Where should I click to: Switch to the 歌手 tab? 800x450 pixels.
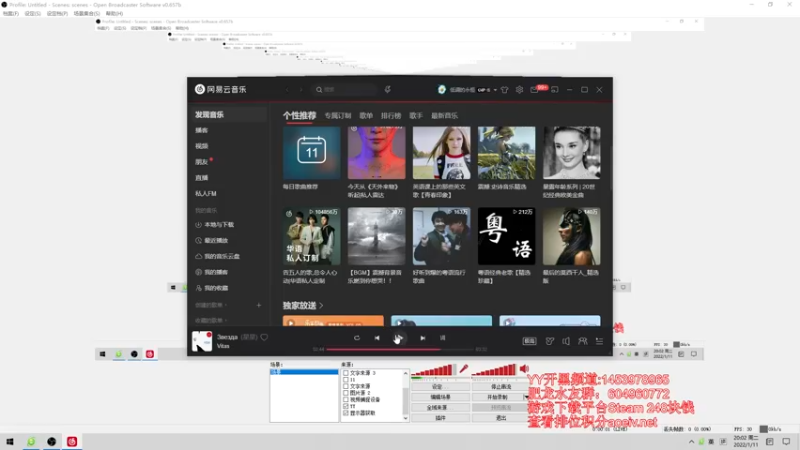point(416,116)
